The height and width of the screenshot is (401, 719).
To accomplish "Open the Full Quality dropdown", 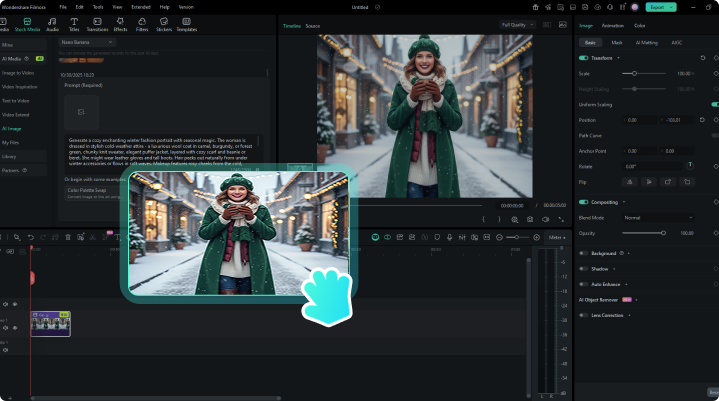I will [517, 25].
